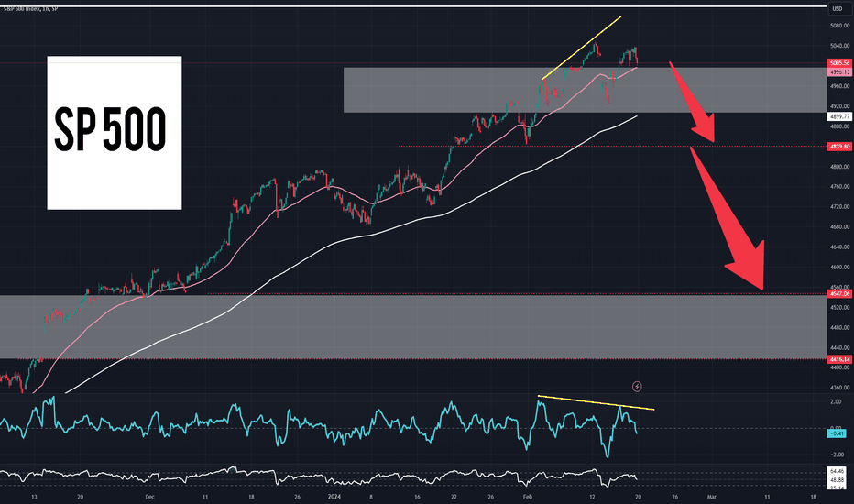
Task: Click the Mar label on time axis
Action: (711, 497)
